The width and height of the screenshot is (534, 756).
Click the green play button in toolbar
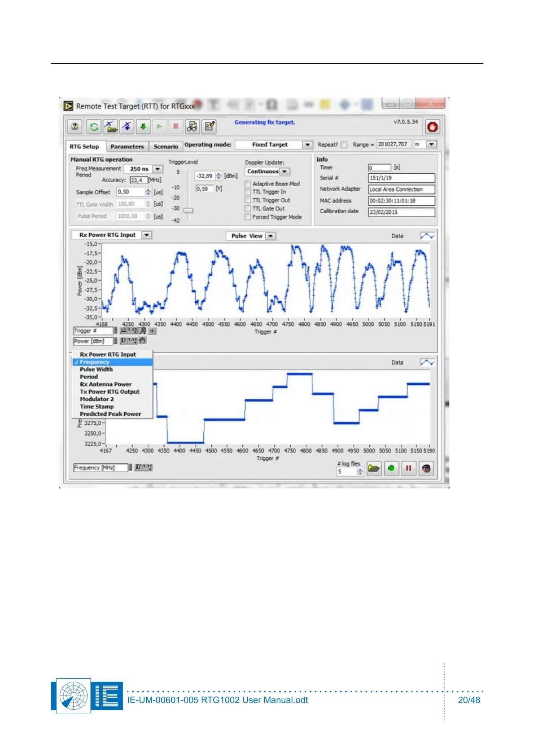159,127
